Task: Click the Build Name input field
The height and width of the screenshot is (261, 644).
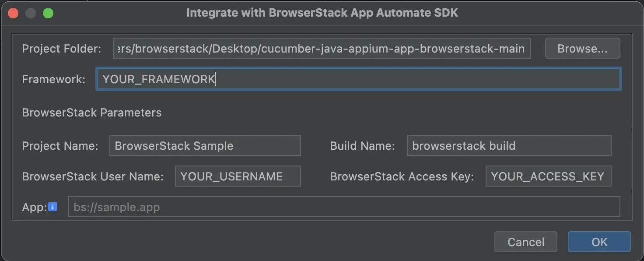Action: tap(508, 146)
